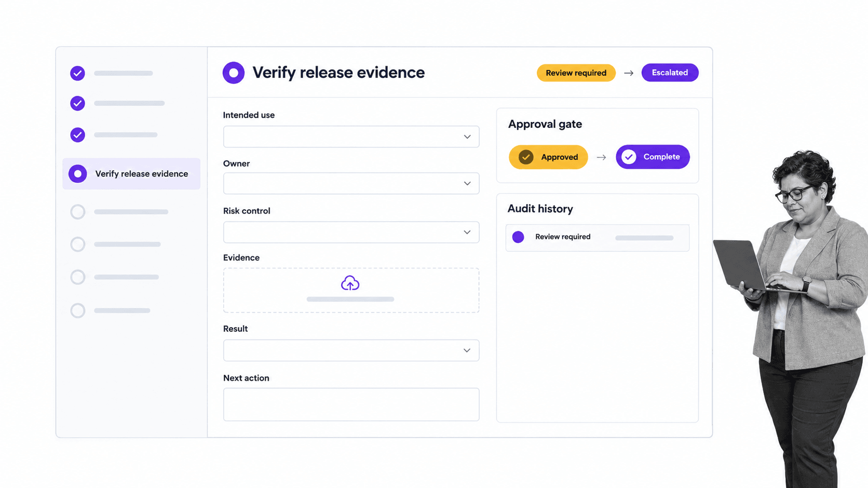Screen dimensions: 868x488
Task: Click the checkmark icon inside Approved pill
Action: tap(526, 157)
